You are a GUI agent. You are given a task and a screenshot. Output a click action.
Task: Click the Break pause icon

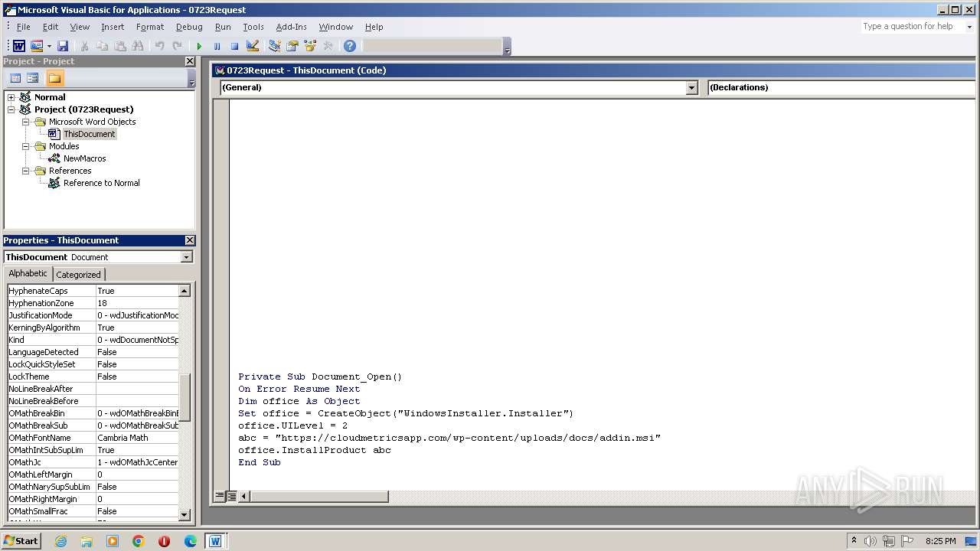217,47
